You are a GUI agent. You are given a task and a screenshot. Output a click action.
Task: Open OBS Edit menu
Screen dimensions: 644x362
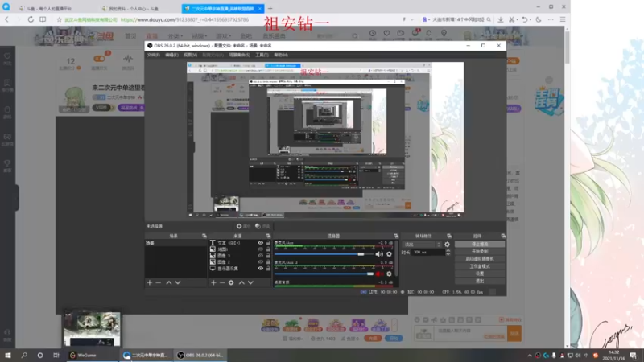171,55
